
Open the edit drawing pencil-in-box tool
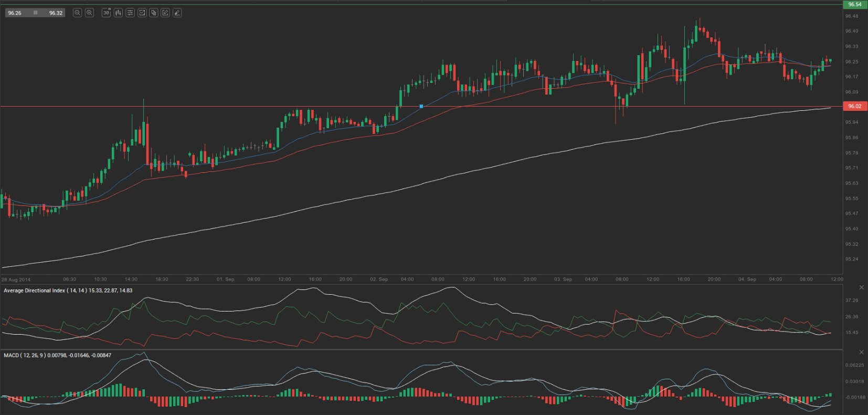pos(165,13)
